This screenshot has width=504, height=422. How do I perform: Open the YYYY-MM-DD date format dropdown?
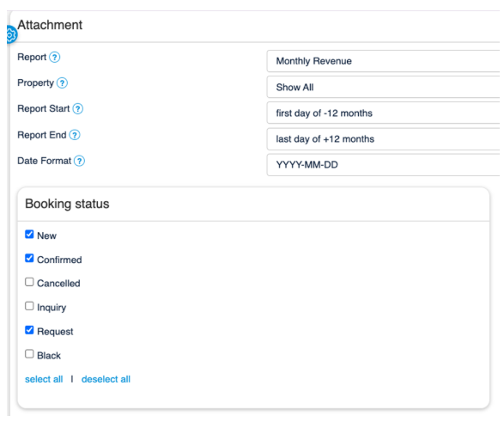[383, 165]
